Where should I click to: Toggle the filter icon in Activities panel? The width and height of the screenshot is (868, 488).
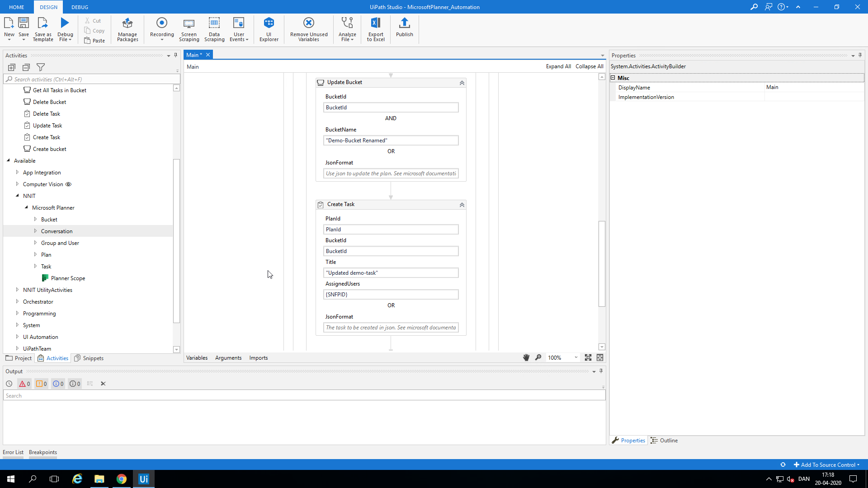coord(41,67)
